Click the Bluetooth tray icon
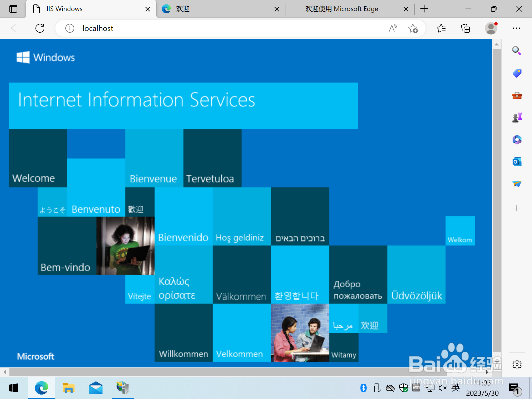 coord(364,388)
